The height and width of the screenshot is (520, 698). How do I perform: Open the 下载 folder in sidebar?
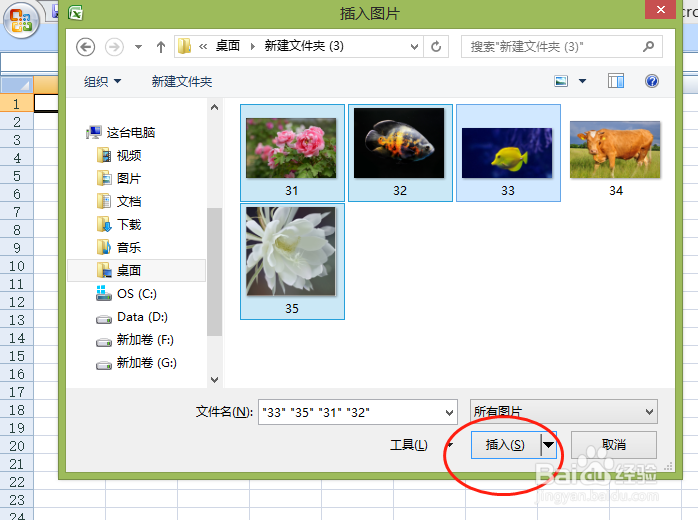pyautogui.click(x=119, y=224)
